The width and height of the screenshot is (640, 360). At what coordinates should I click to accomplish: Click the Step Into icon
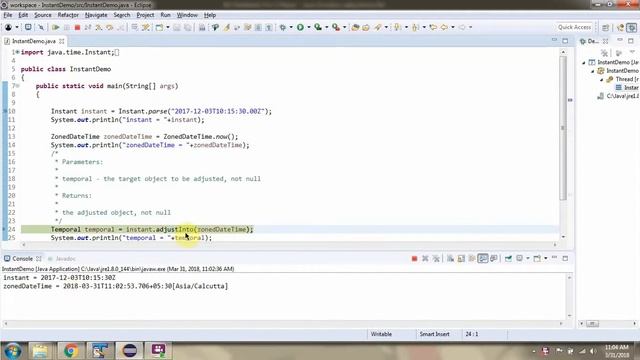point(99,27)
